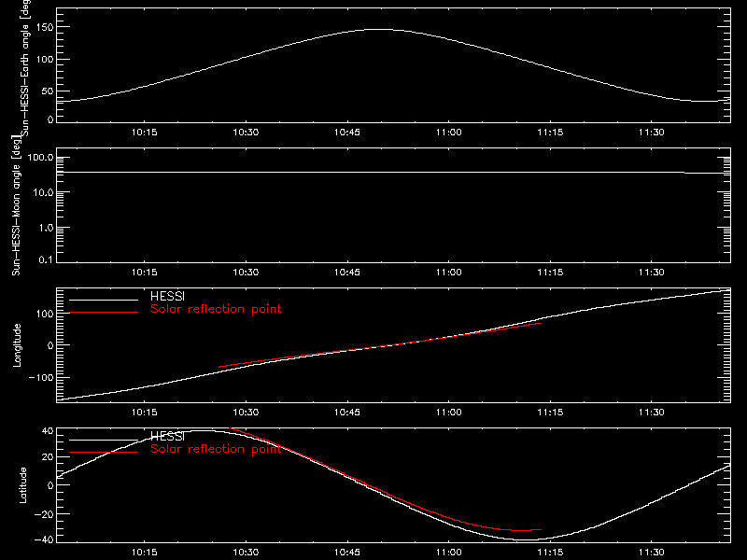
Task: Click the "10.0" tick on Moon angle axis
Action: click(x=43, y=193)
